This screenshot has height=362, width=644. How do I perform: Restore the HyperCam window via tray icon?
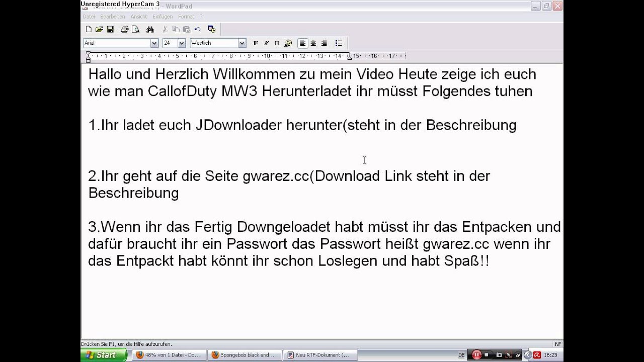518,355
